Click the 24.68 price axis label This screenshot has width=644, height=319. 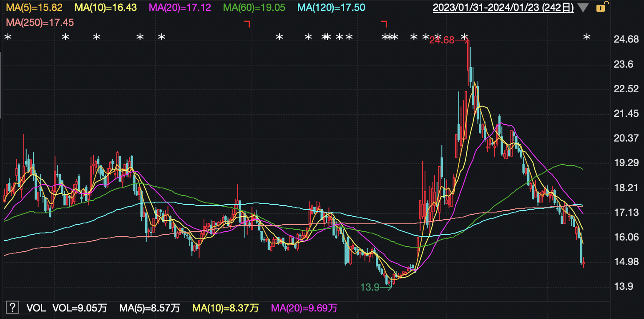[x=626, y=39]
